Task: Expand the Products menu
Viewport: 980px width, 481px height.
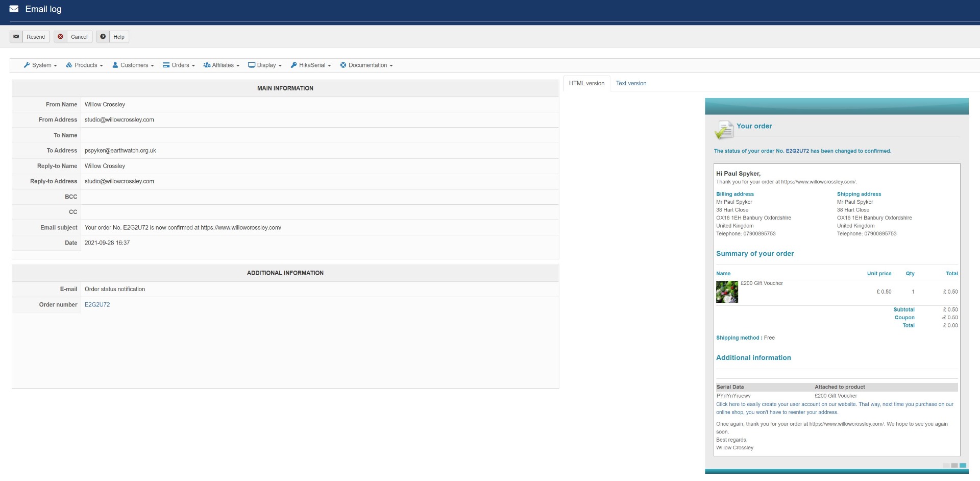Action: [x=84, y=65]
